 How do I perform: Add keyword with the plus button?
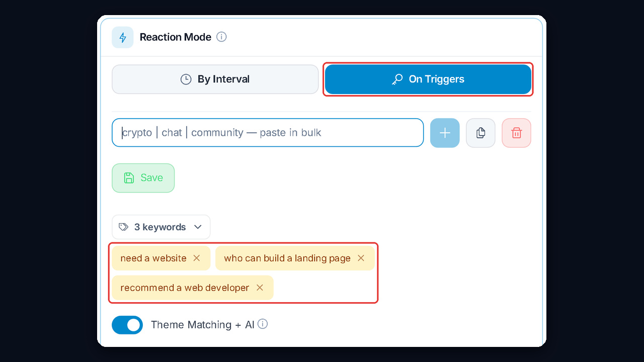tap(445, 133)
